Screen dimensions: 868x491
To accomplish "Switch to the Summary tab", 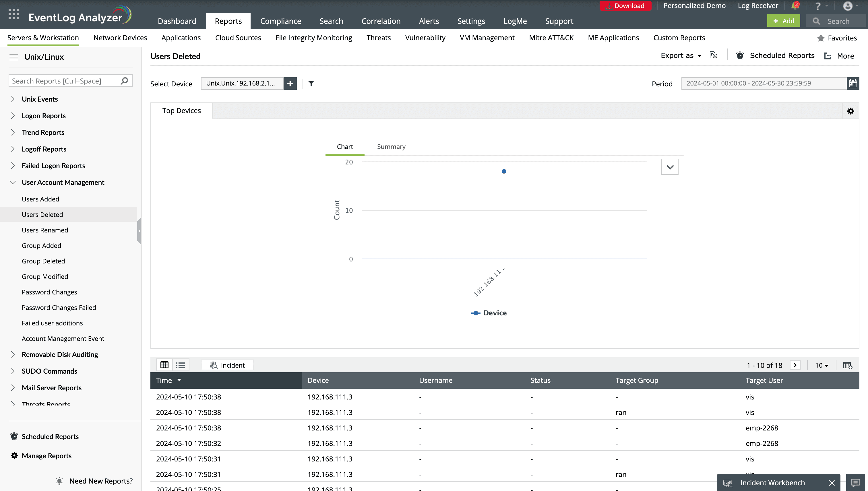I will point(391,147).
